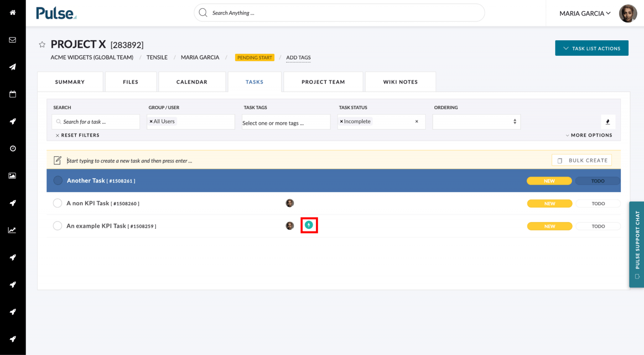The width and height of the screenshot is (644, 355).
Task: Click the BULK CREATE button
Action: tap(582, 160)
